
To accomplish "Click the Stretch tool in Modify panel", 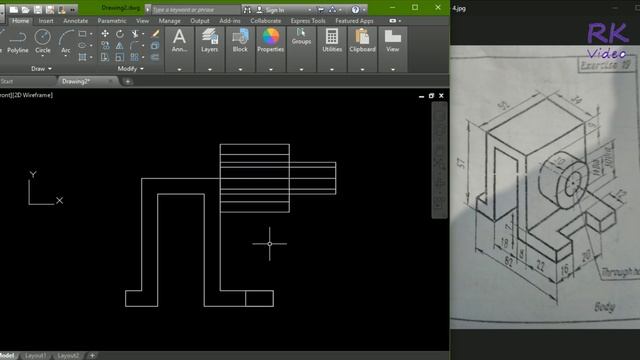I will (105, 57).
